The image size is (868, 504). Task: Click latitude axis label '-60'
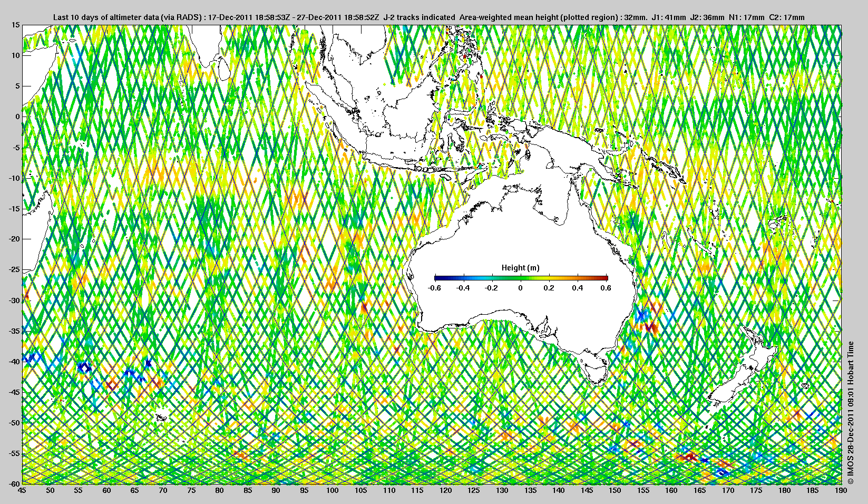(14, 483)
